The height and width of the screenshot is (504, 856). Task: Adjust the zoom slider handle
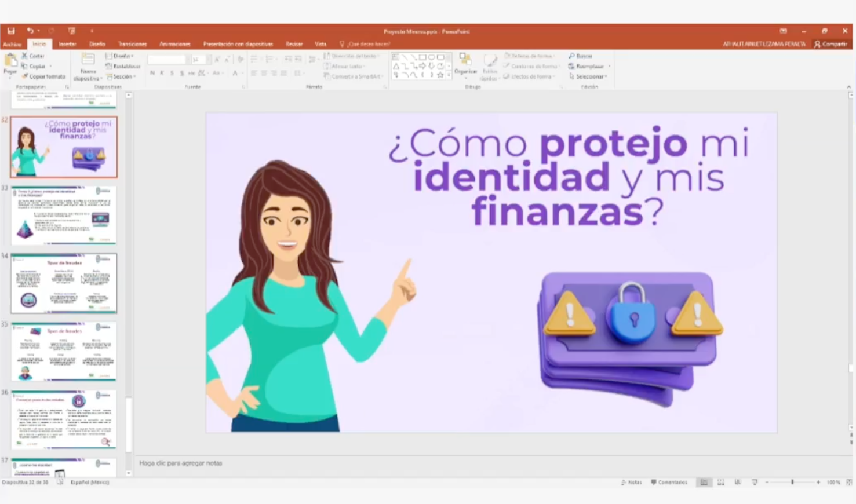click(792, 482)
